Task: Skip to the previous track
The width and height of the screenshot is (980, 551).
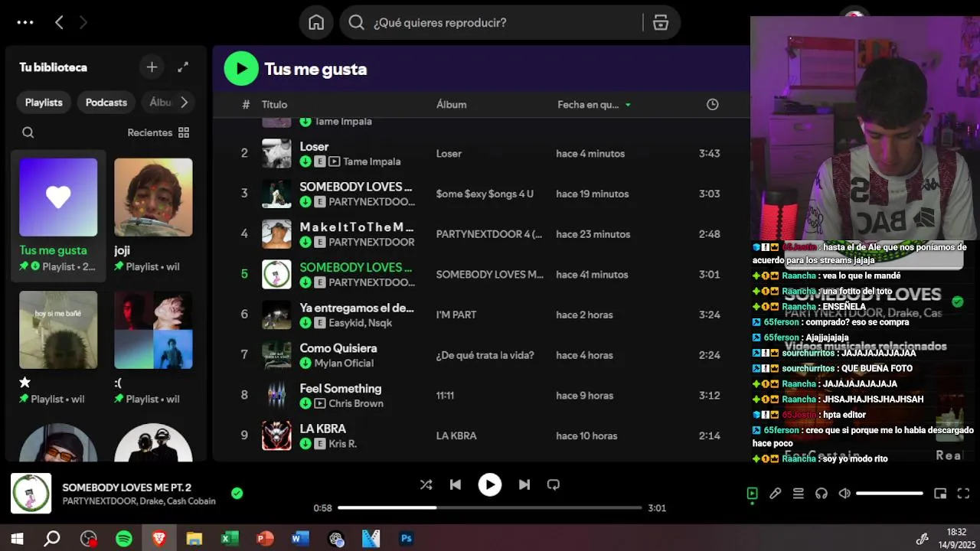Action: [456, 484]
